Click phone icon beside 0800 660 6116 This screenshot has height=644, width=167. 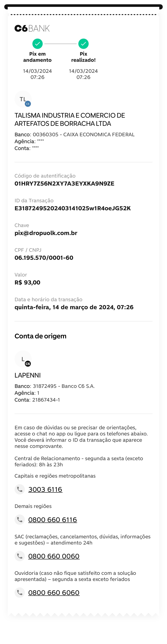coord(20,519)
